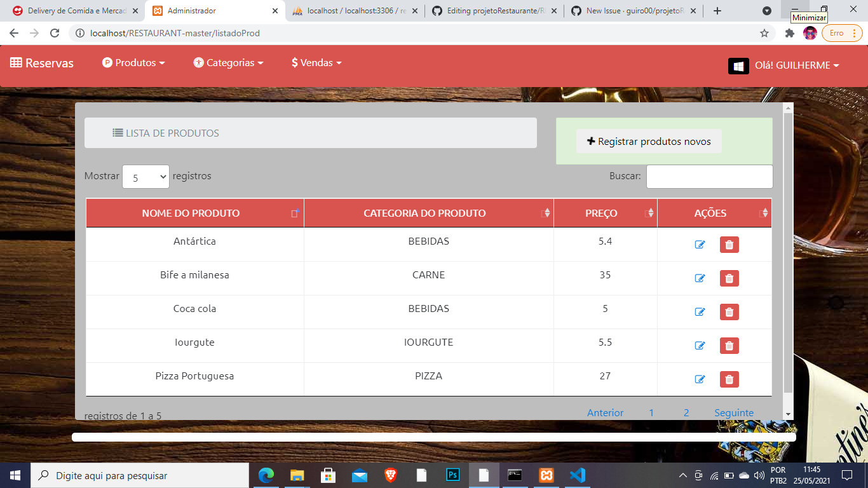Viewport: 868px width, 488px height.
Task: Open the Brave browser taskbar icon
Action: (391, 475)
